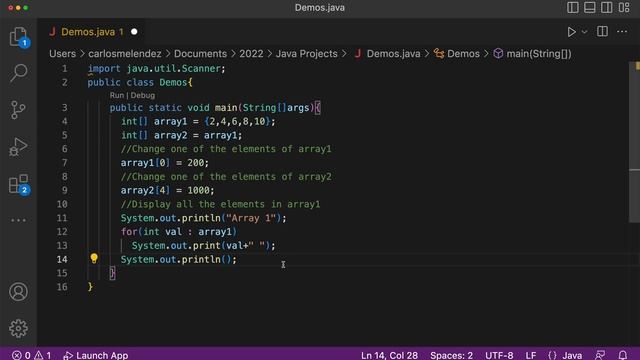
Task: Open 2022 breadcrumb segment
Action: [x=251, y=54]
